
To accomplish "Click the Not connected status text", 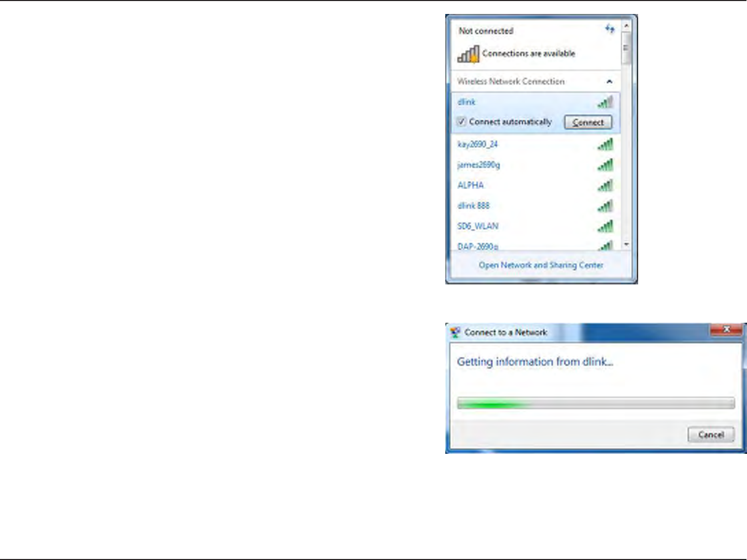I will [486, 31].
